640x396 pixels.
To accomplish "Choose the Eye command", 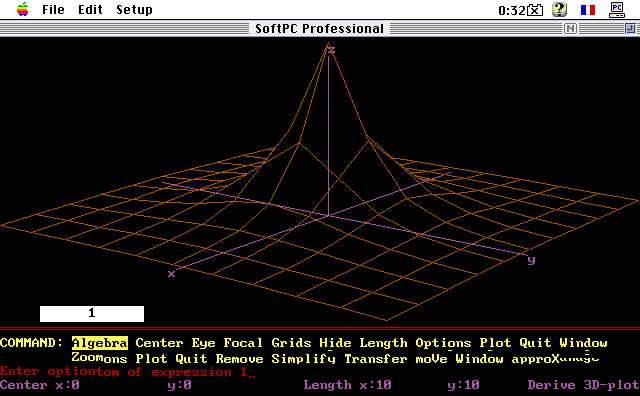I will tap(203, 343).
